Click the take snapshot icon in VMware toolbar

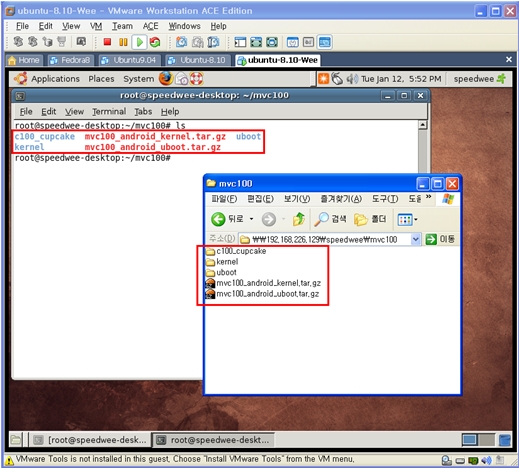(181, 42)
